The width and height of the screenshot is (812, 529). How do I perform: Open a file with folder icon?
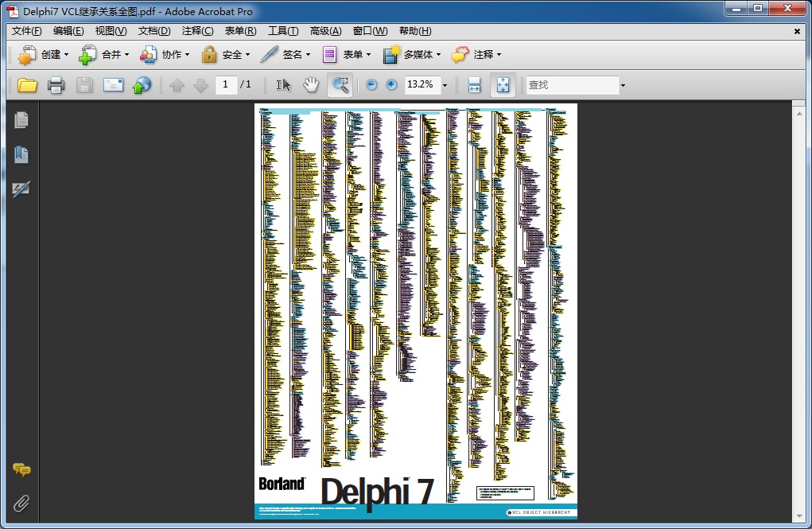[28, 85]
